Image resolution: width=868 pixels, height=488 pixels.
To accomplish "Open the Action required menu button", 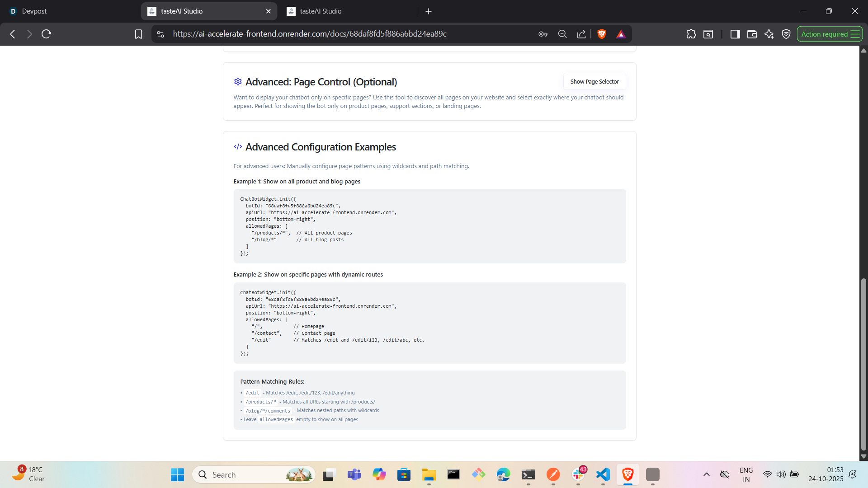I will 830,34.
